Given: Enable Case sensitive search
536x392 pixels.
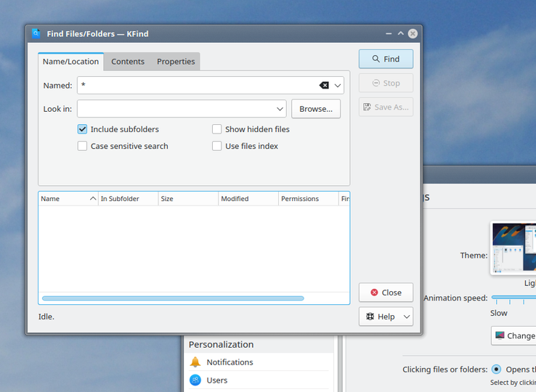Looking at the screenshot, I should 82,146.
